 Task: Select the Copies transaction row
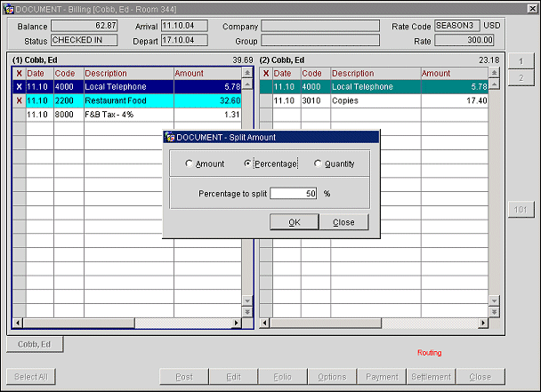[374, 101]
